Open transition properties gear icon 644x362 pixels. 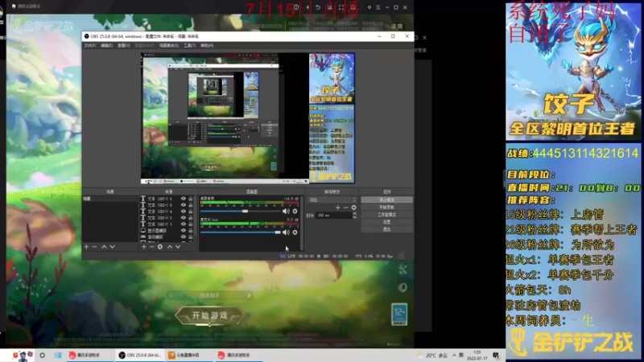pyautogui.click(x=354, y=208)
